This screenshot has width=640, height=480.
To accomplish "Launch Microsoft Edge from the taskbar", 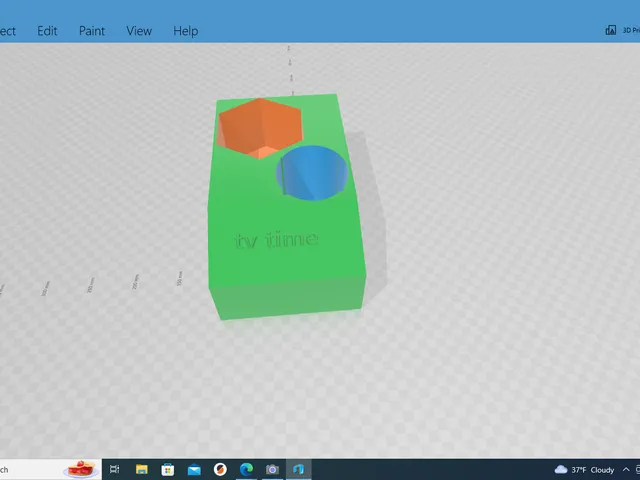I will click(x=246, y=469).
